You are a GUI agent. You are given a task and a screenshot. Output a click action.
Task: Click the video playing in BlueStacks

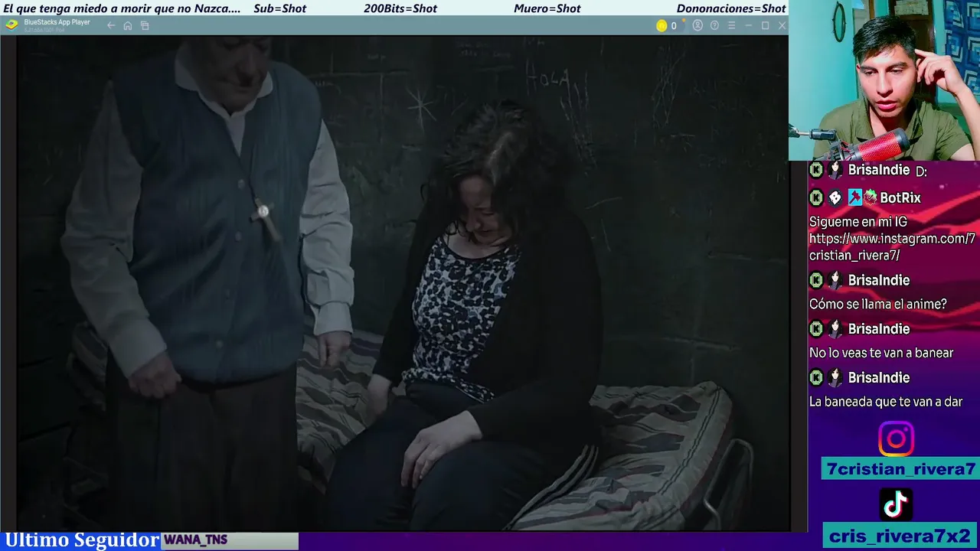tap(403, 283)
